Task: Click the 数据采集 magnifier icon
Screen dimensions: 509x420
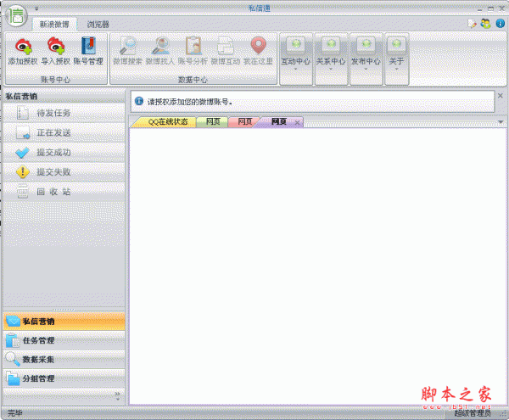Action: (13, 359)
